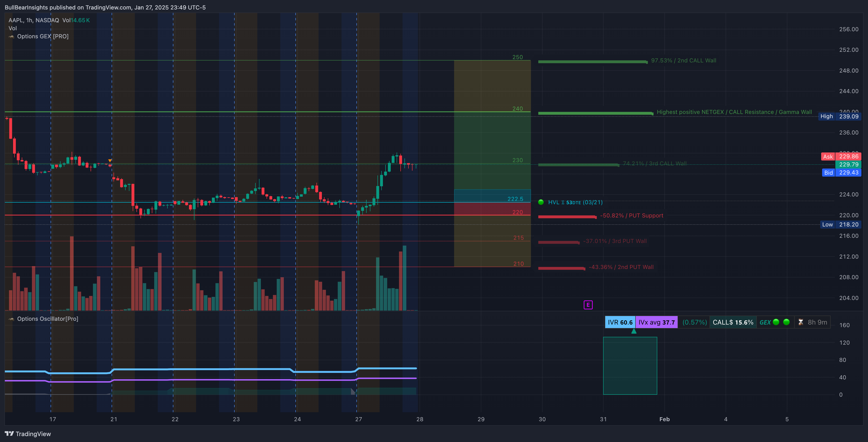Click the '31' date on time axis
Screen dimensions: 868x442
click(x=603, y=419)
